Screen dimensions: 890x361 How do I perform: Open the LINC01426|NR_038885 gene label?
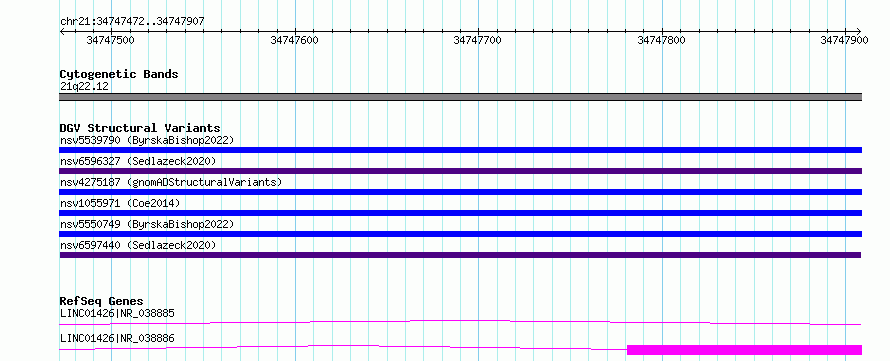click(117, 313)
